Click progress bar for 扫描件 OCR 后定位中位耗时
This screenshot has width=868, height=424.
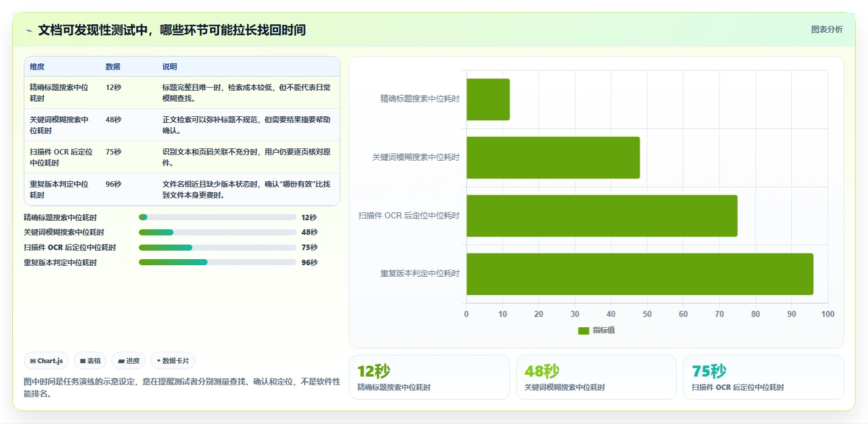[x=217, y=248]
